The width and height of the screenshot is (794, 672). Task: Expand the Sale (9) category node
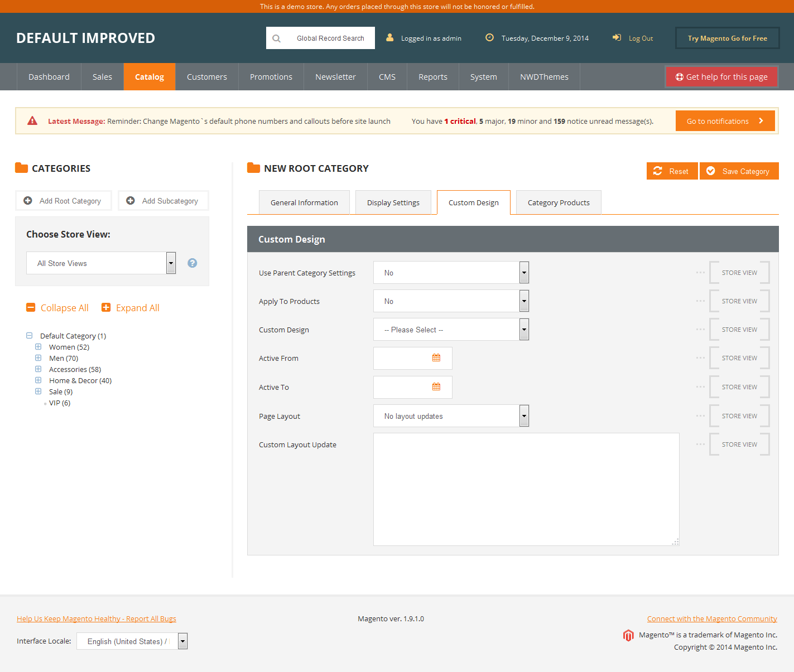(x=39, y=391)
